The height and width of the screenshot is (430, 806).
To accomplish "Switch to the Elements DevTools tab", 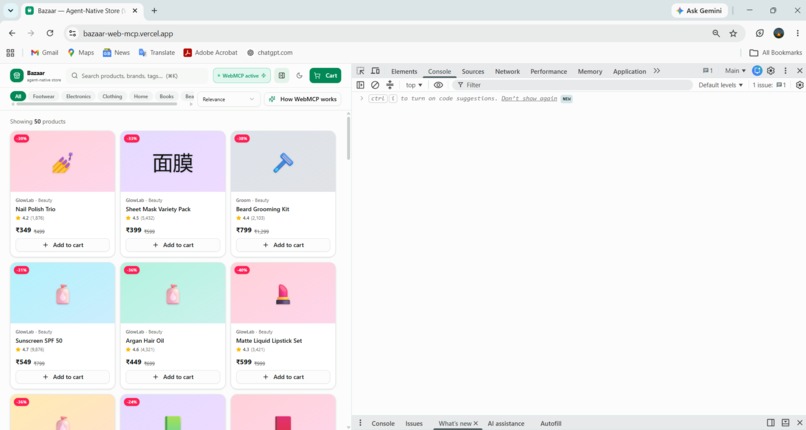I will pos(404,71).
